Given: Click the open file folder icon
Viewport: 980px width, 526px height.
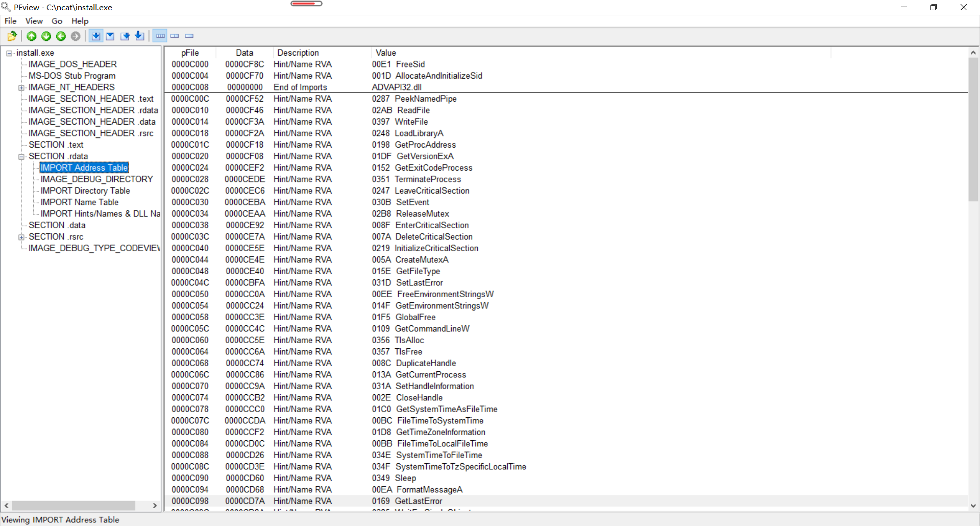Looking at the screenshot, I should tap(12, 36).
